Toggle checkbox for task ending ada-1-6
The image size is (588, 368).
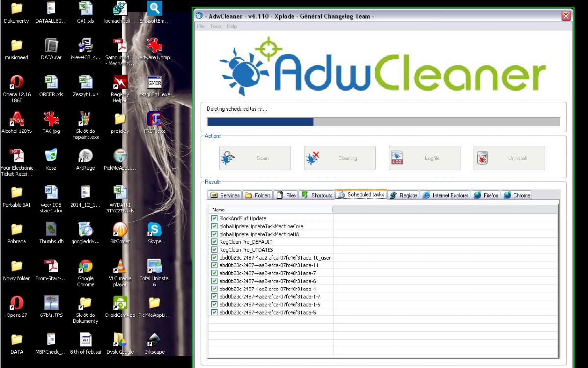click(x=214, y=305)
